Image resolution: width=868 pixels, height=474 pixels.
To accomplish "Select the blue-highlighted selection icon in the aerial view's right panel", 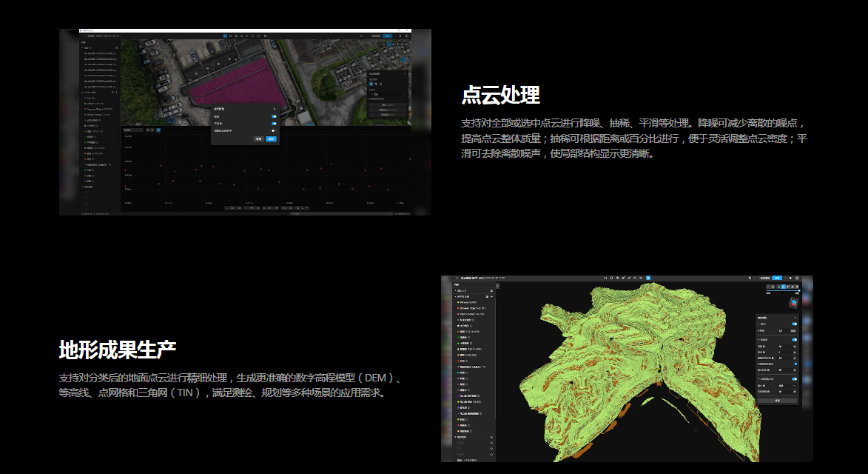I will (x=371, y=84).
